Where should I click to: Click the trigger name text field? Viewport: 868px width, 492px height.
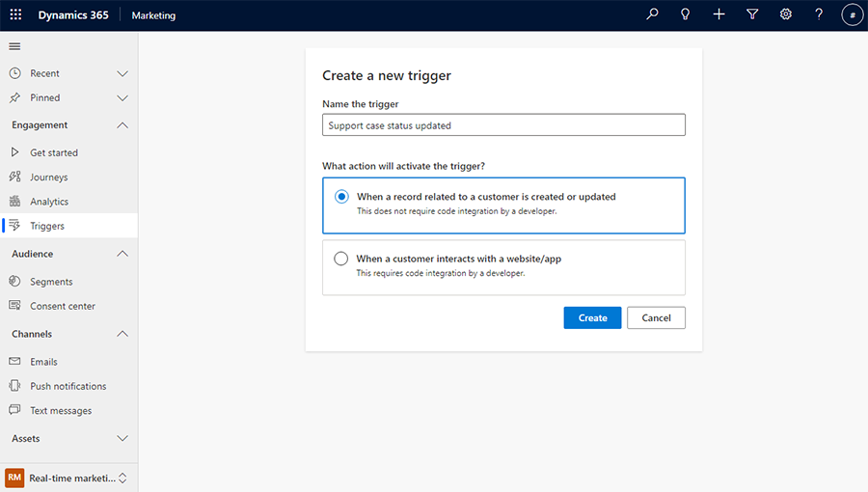pos(503,125)
